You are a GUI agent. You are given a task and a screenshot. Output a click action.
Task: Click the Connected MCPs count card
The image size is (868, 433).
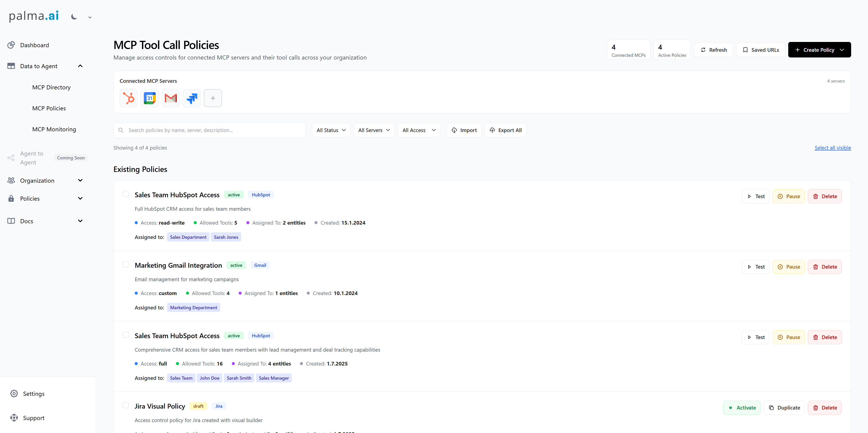[628, 50]
